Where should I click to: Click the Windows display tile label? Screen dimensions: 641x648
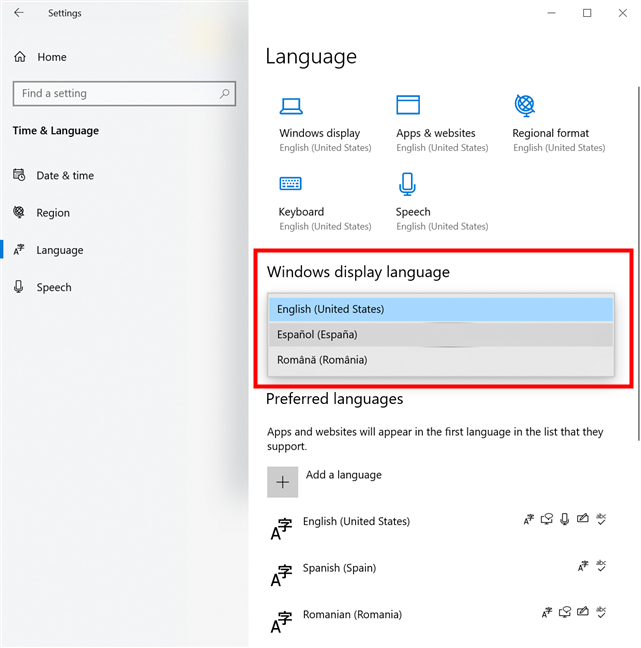click(x=319, y=133)
